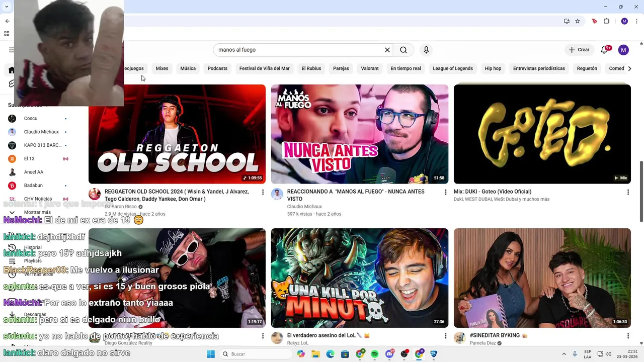Open options for #SINEDITAR BYKING video
This screenshot has height=362, width=644.
[x=628, y=336]
